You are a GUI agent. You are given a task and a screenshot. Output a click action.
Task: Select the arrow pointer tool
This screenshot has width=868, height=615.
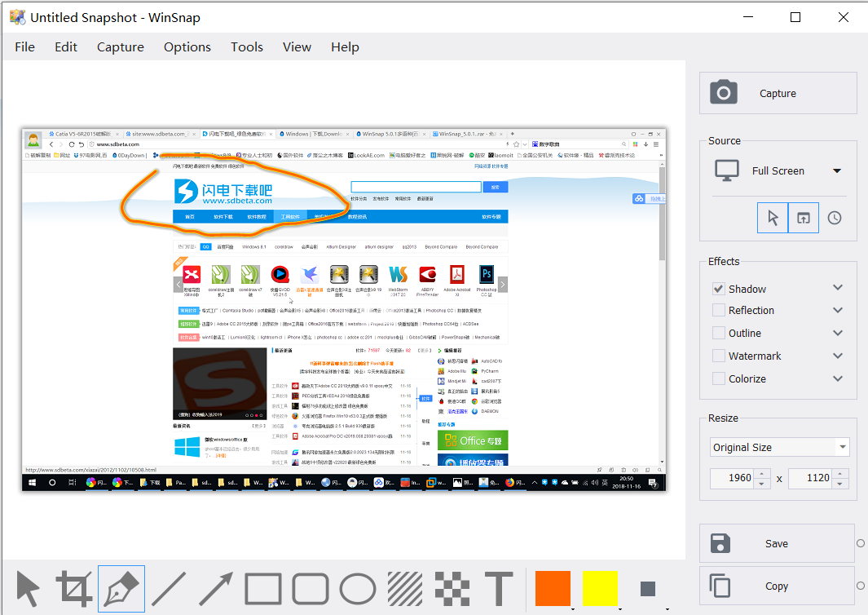(x=28, y=588)
